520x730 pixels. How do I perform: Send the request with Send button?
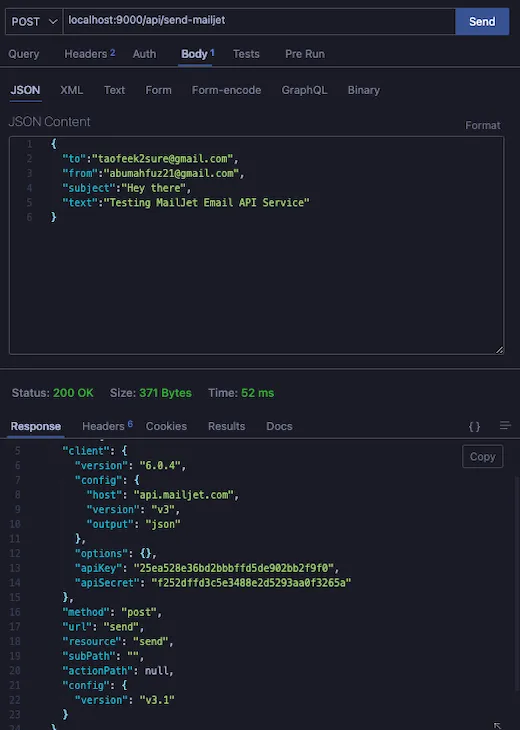[x=482, y=21]
